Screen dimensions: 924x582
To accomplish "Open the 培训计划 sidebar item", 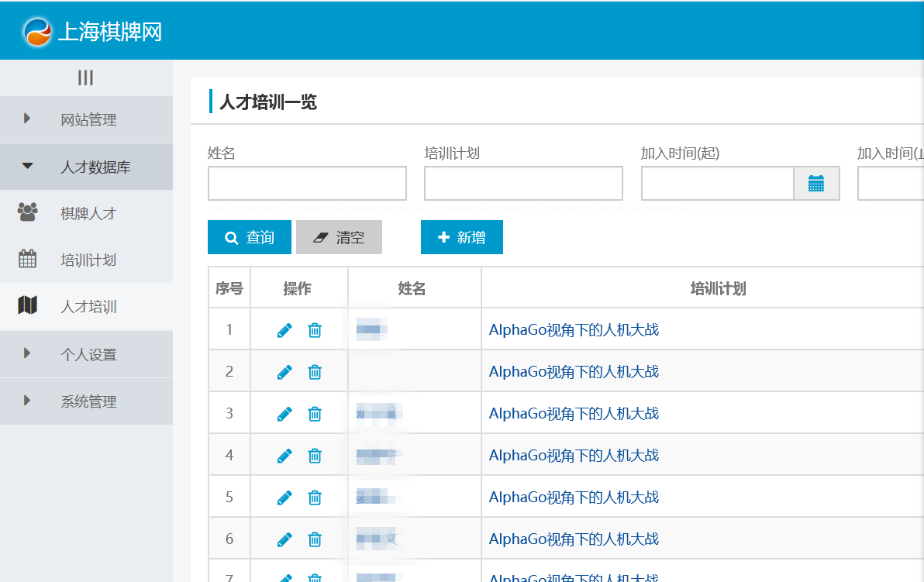I will click(x=88, y=260).
